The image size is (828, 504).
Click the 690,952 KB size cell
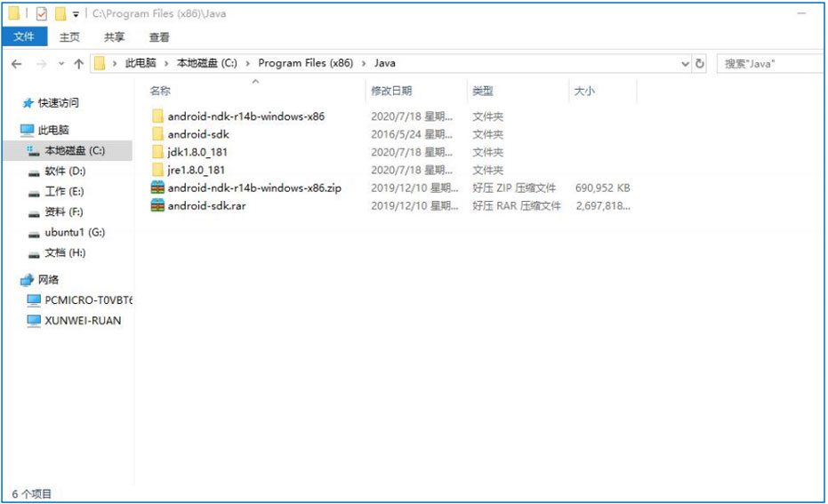[602, 188]
